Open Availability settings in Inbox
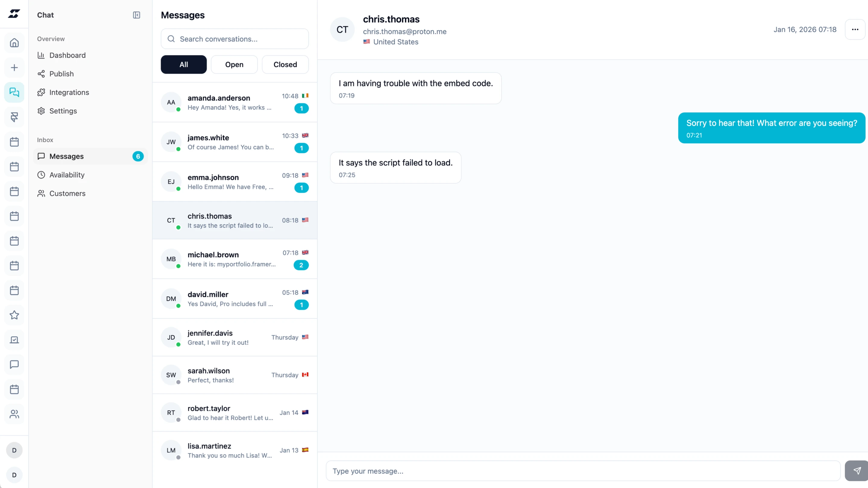This screenshot has width=868, height=488. (x=67, y=175)
